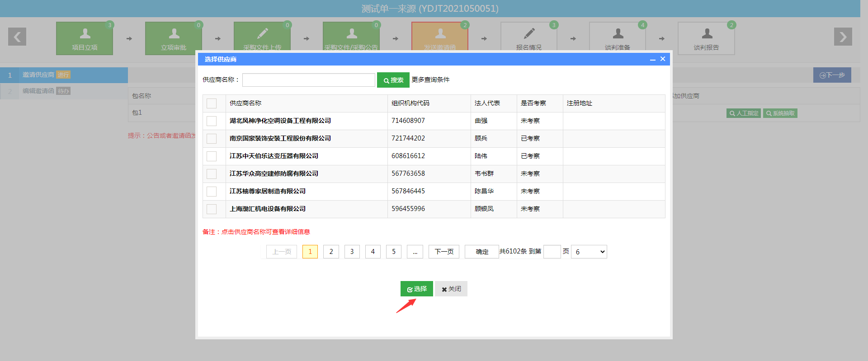Check the box for 江苏华众高空建修防腐有限公司
The width and height of the screenshot is (868, 361).
tap(212, 174)
